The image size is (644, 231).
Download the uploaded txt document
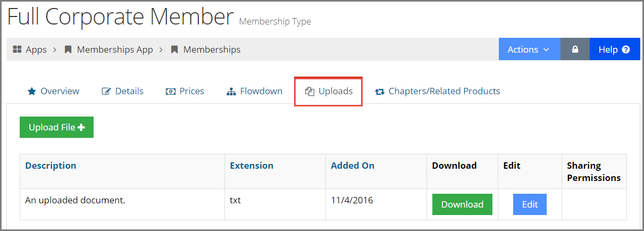462,204
